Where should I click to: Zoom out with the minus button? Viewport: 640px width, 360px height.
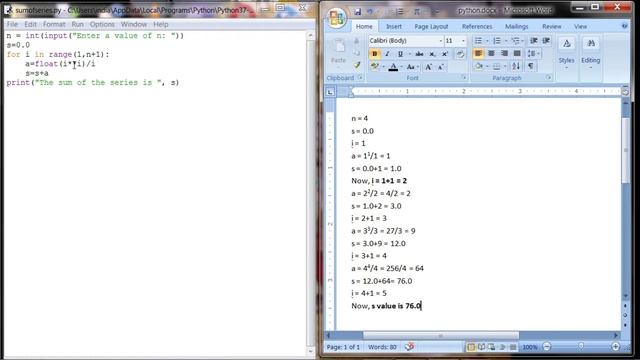point(547,347)
